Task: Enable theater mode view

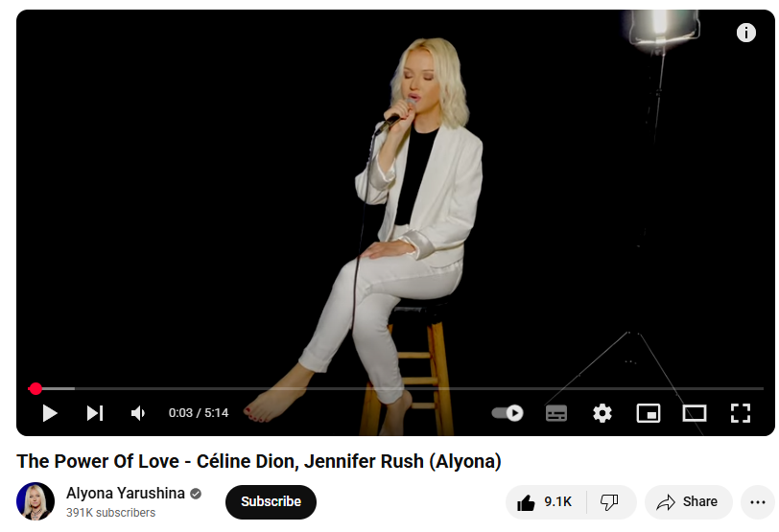Action: pos(694,413)
